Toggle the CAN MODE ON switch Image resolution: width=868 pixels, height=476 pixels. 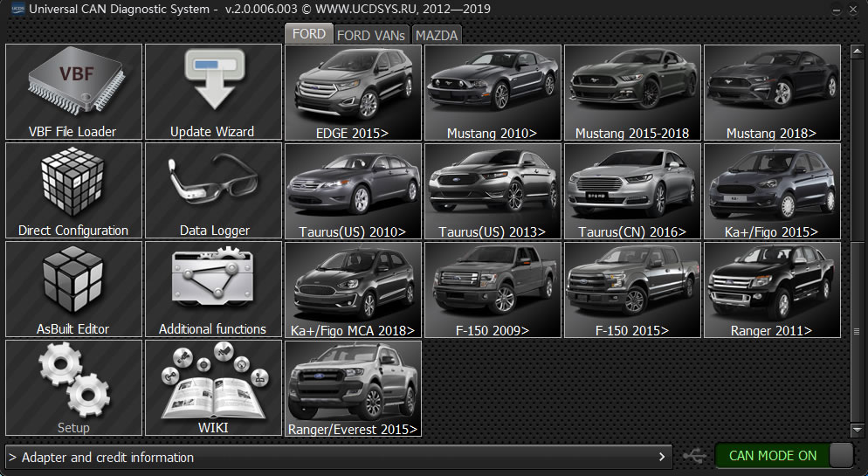click(x=785, y=456)
